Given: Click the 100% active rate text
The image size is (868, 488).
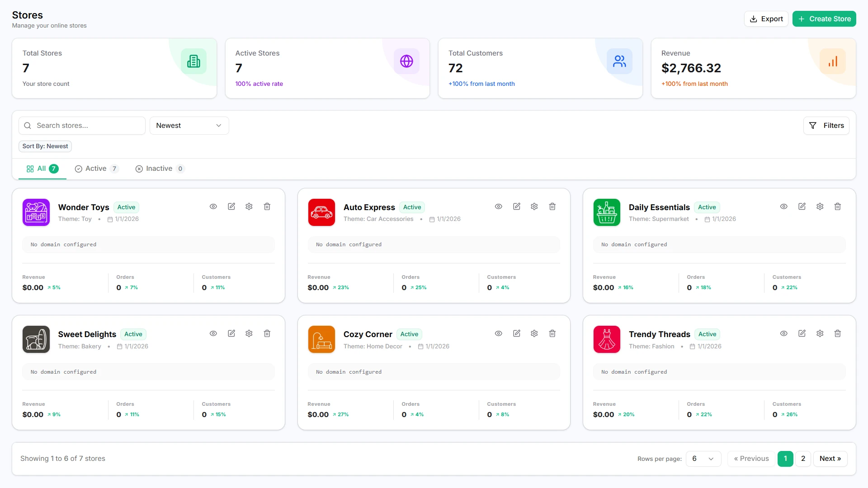Looking at the screenshot, I should pyautogui.click(x=259, y=84).
